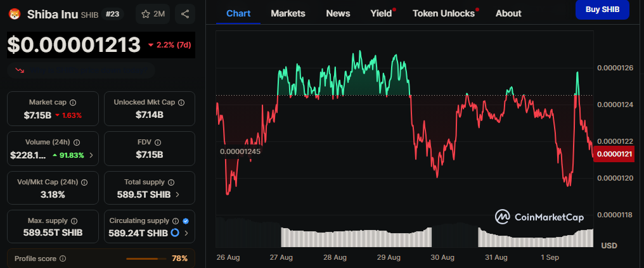Click the verified checkmark beside Circulating supply

(x=186, y=221)
